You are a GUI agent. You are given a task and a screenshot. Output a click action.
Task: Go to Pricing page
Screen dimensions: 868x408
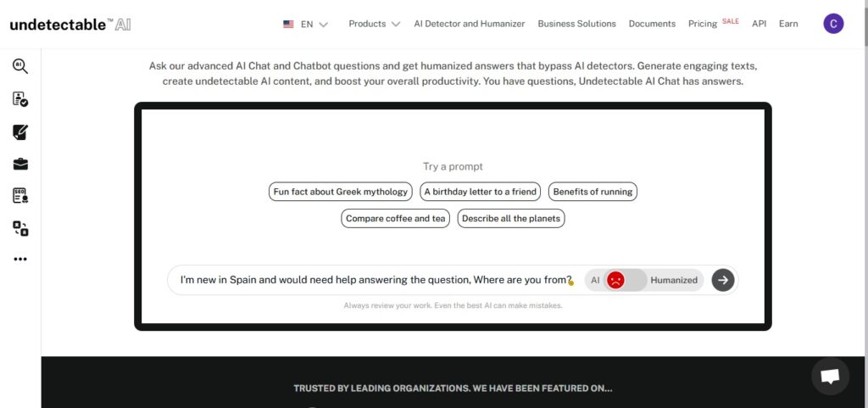pos(703,24)
